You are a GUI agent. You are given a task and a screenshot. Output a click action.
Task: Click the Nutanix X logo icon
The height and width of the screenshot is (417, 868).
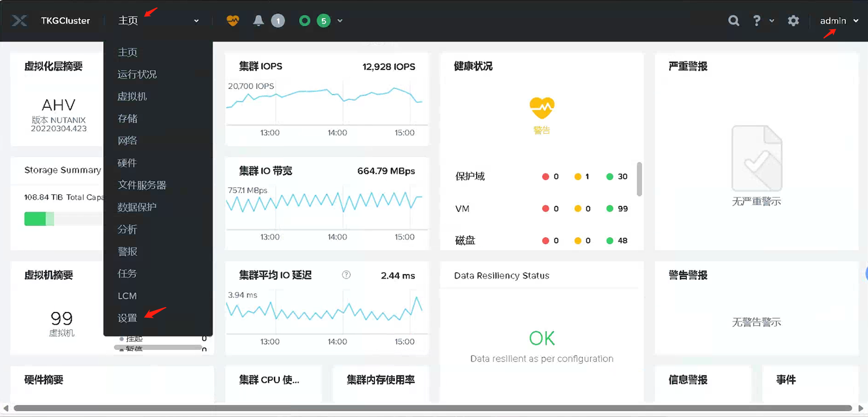pyautogui.click(x=19, y=20)
